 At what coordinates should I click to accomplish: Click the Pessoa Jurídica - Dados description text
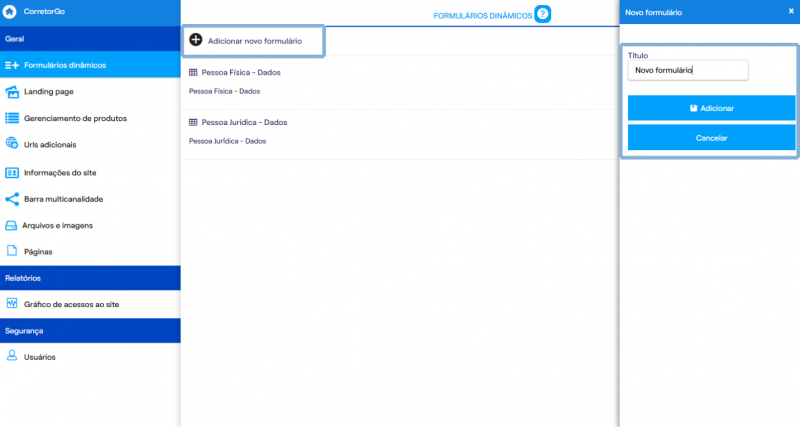pyautogui.click(x=228, y=141)
